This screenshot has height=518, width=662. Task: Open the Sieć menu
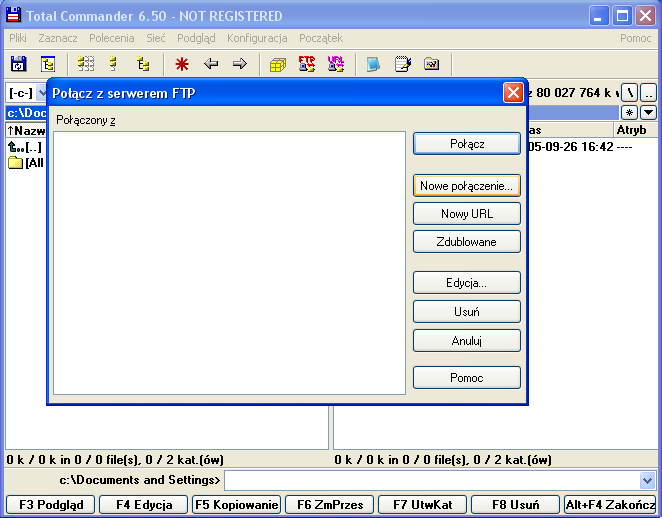click(x=156, y=38)
